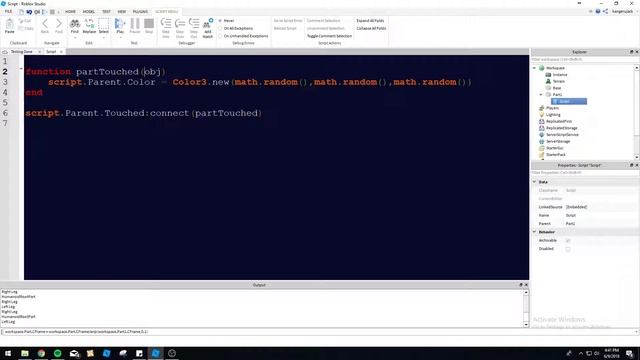Collapse code fold on function line
The image size is (640, 360).
coord(21,69)
